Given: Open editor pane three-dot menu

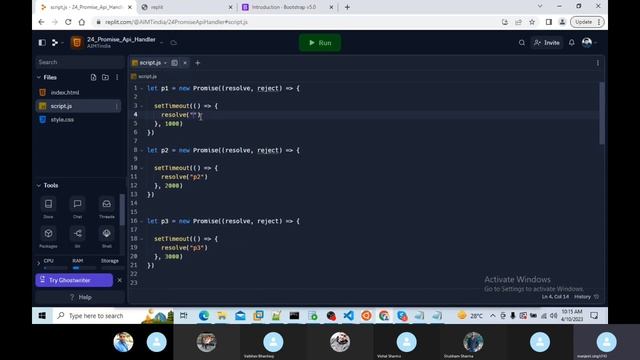Looking at the screenshot, I should click(x=598, y=63).
